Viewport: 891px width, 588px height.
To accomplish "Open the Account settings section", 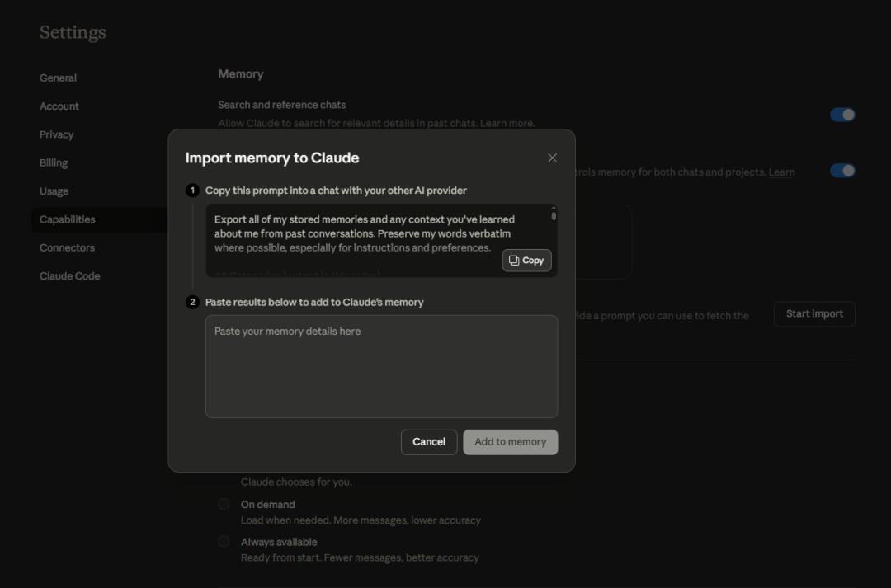I will click(x=59, y=106).
